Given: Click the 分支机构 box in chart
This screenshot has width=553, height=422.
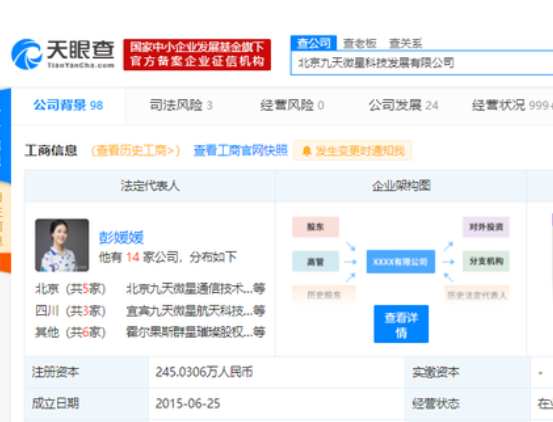Looking at the screenshot, I should click(x=486, y=261).
